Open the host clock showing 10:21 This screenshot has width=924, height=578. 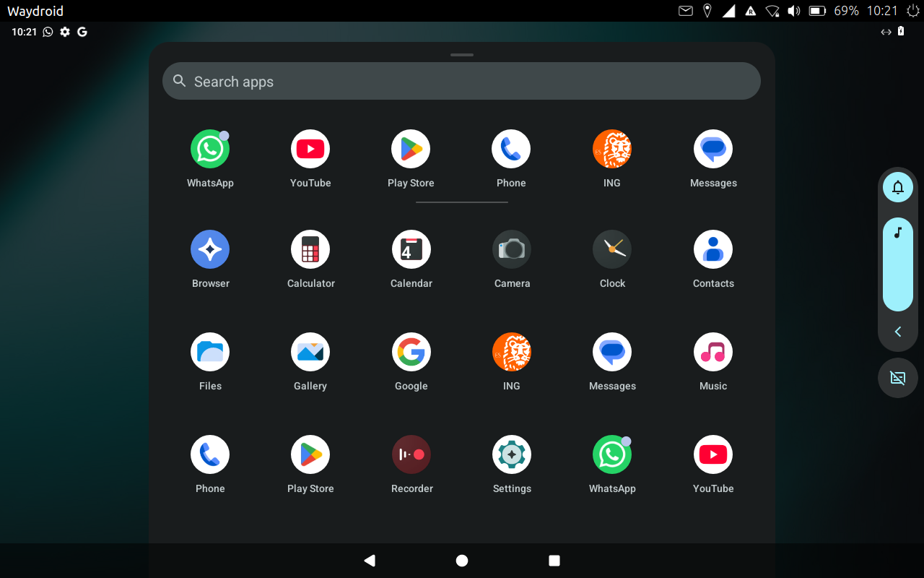click(x=882, y=11)
